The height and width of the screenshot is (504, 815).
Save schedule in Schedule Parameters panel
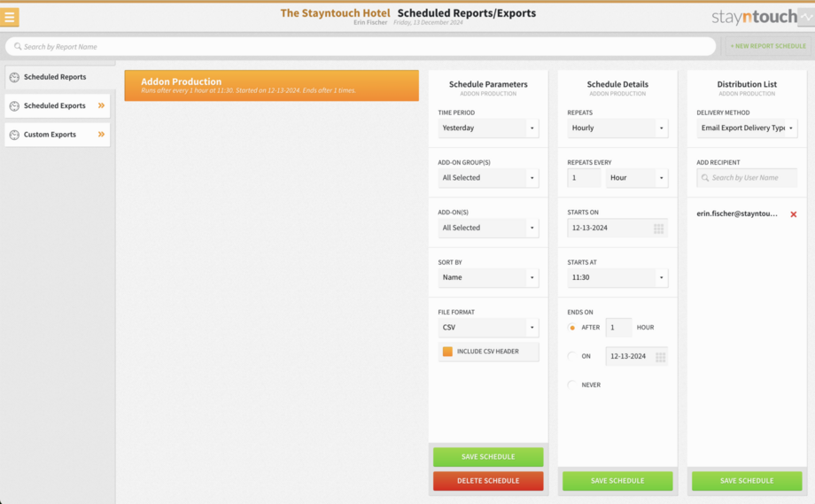pos(488,457)
